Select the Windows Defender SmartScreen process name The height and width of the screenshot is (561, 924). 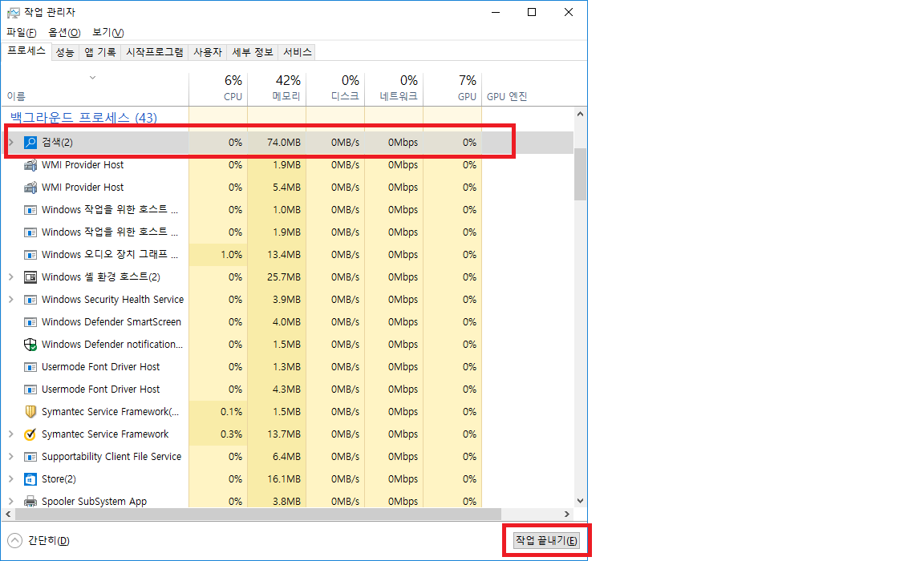coord(111,322)
